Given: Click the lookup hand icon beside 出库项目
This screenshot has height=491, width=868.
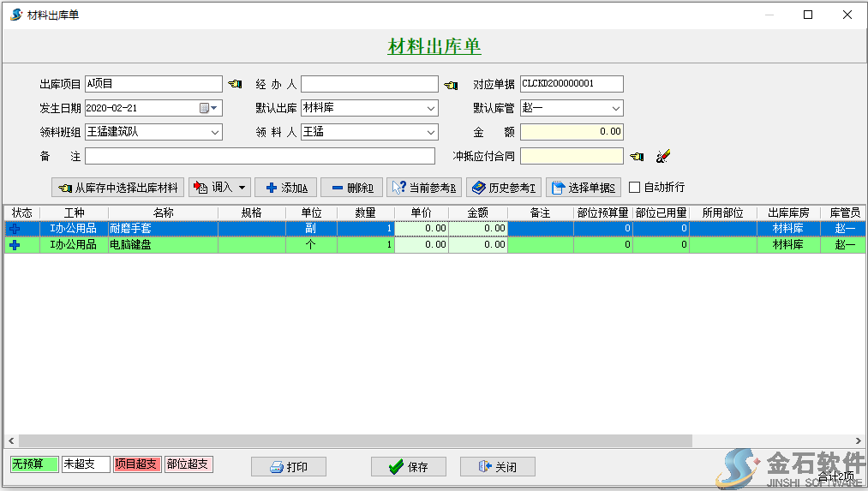Looking at the screenshot, I should click(236, 84).
